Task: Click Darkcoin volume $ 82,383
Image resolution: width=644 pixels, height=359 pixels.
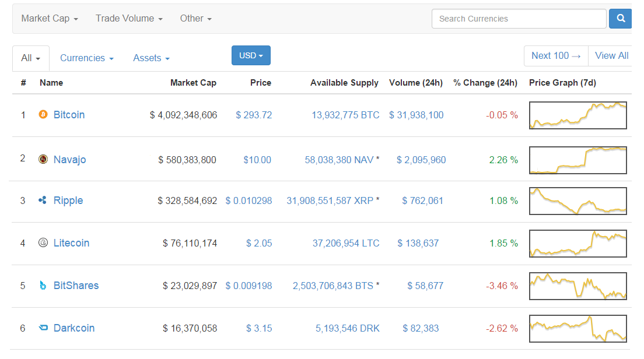Action: (421, 328)
